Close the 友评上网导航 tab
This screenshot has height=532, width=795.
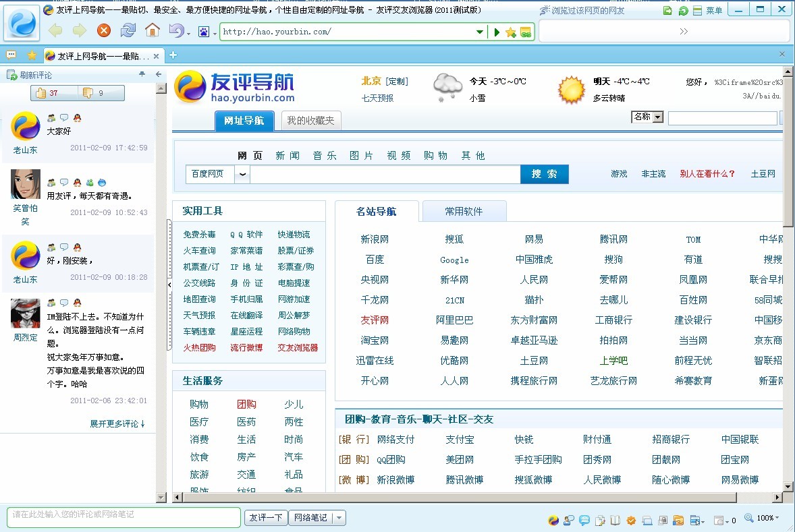pyautogui.click(x=156, y=56)
